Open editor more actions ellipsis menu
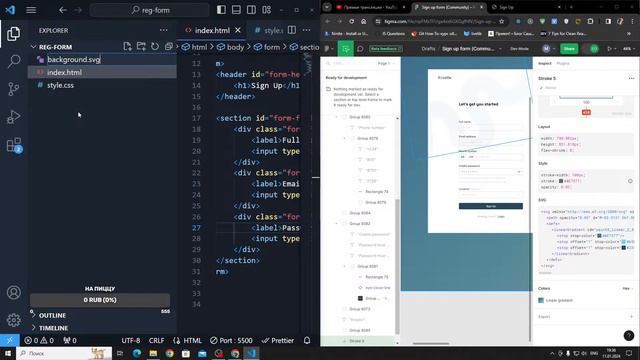Image resolution: width=640 pixels, height=360 pixels. tap(307, 30)
